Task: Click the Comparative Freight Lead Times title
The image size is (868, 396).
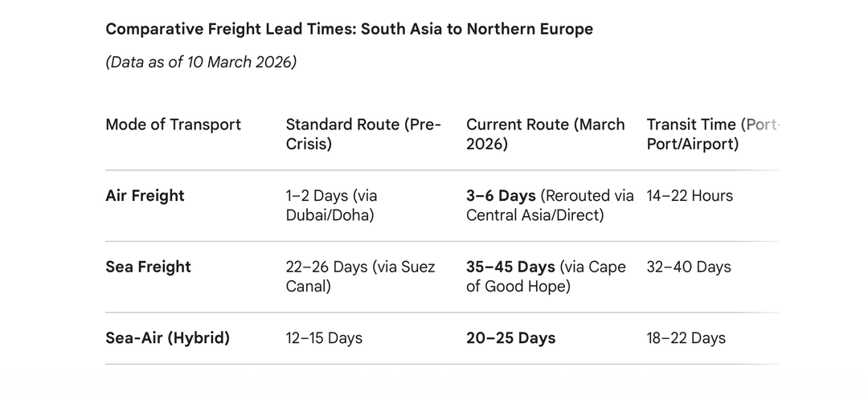Action: coord(349,30)
